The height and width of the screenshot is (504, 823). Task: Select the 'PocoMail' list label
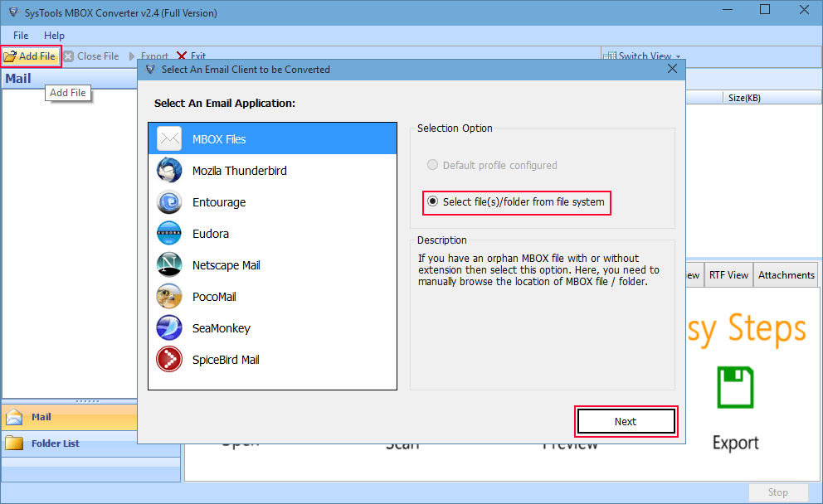coord(214,297)
